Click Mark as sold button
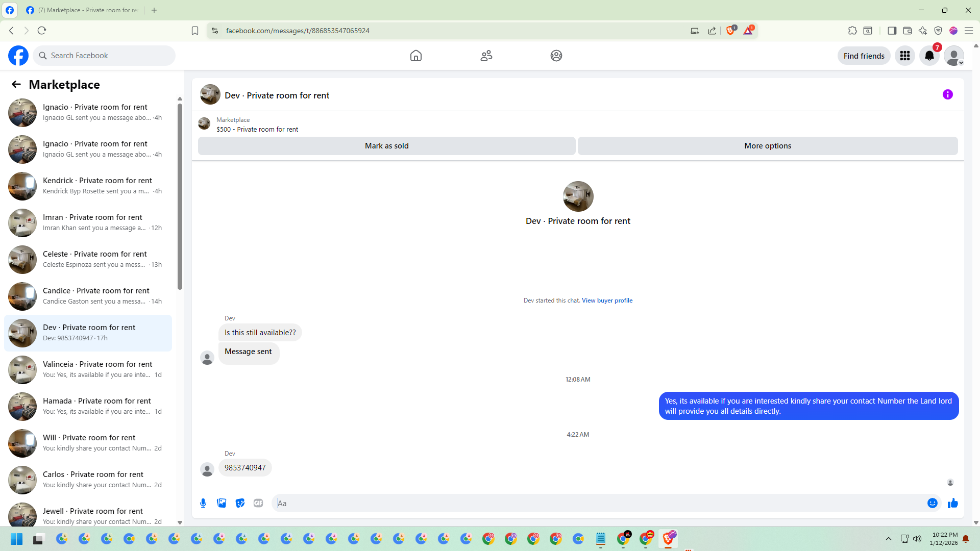This screenshot has width=980, height=551. pos(386,146)
